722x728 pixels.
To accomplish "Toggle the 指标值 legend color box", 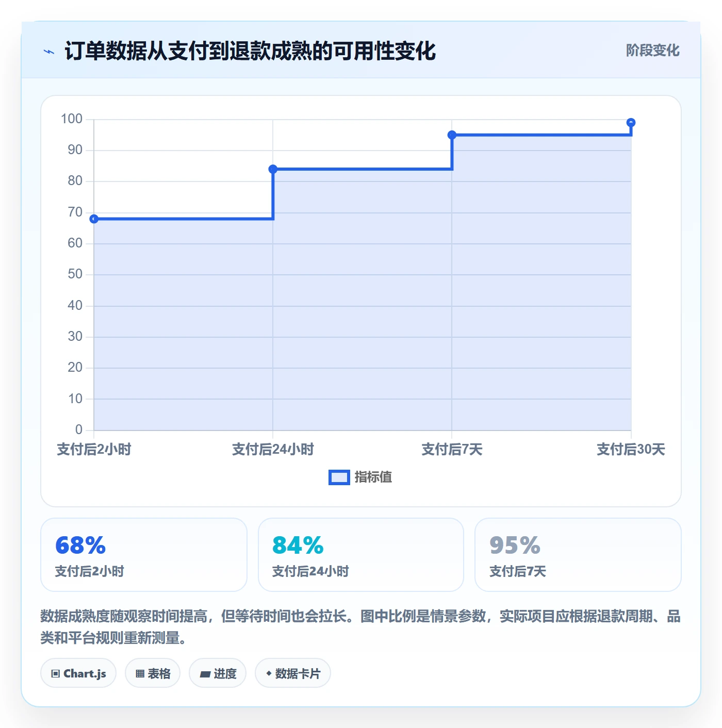I will pos(339,477).
